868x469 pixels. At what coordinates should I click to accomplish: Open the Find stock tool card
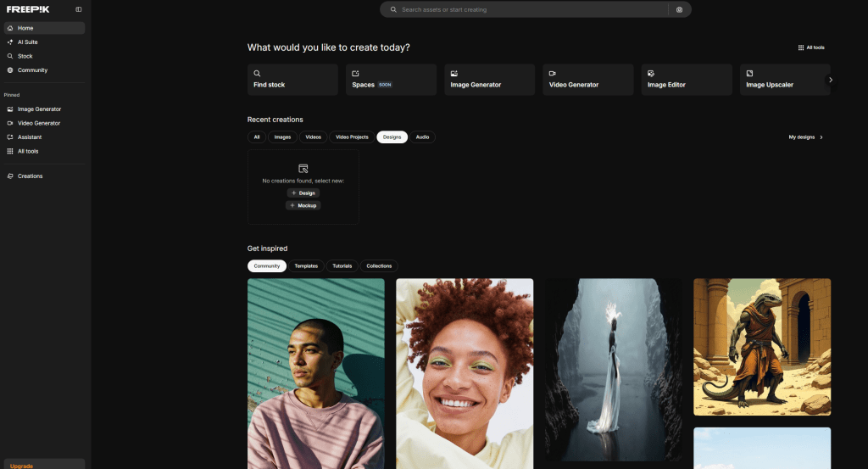(x=292, y=80)
